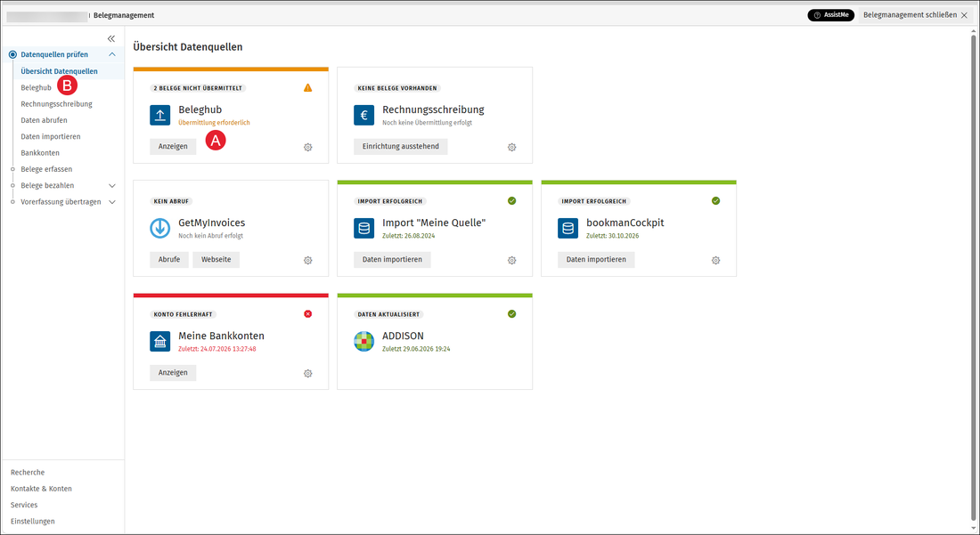The width and height of the screenshot is (980, 535).
Task: Open Daten importieren sidebar entry
Action: [51, 136]
